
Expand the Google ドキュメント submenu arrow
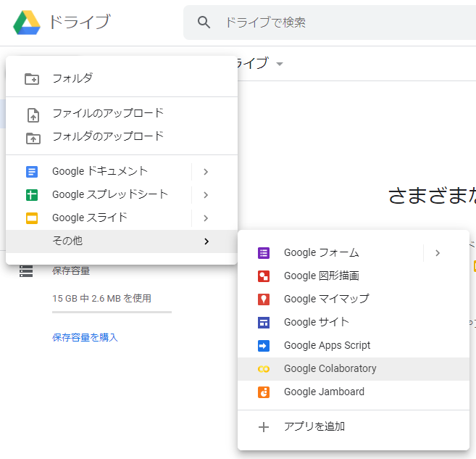pos(206,172)
